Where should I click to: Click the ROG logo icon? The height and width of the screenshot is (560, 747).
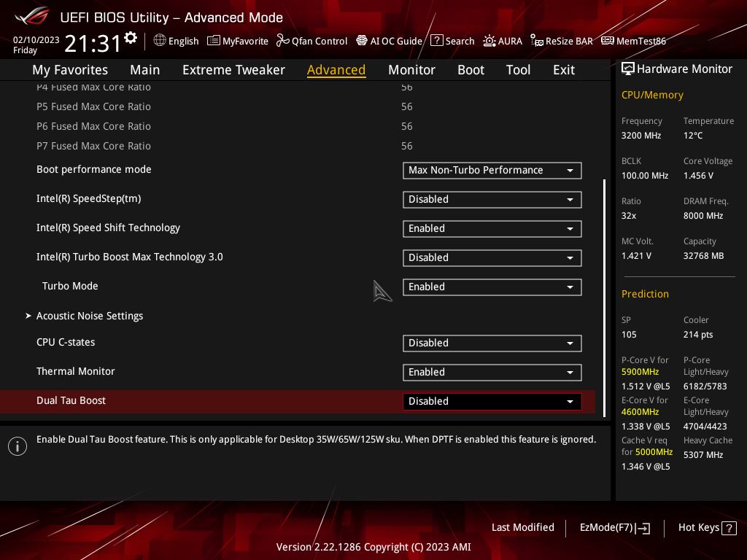click(x=32, y=17)
